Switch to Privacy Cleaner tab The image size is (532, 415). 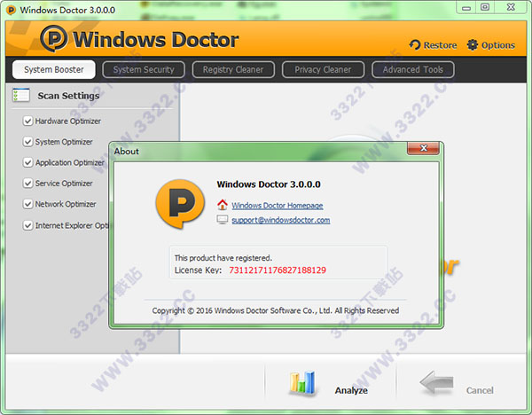point(323,69)
